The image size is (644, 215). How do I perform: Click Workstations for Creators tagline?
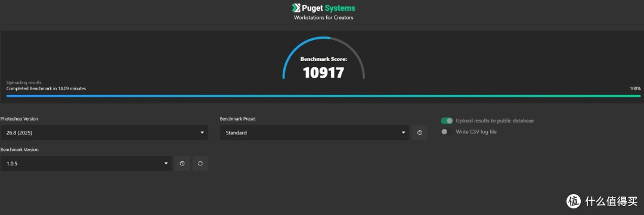pyautogui.click(x=324, y=18)
